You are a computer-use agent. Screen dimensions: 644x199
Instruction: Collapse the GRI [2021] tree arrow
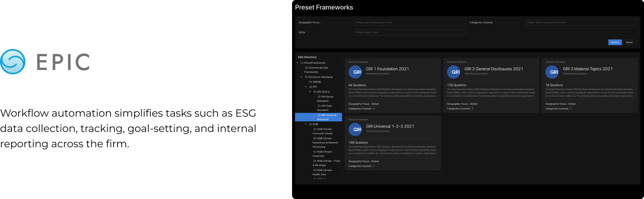[x=310, y=92]
